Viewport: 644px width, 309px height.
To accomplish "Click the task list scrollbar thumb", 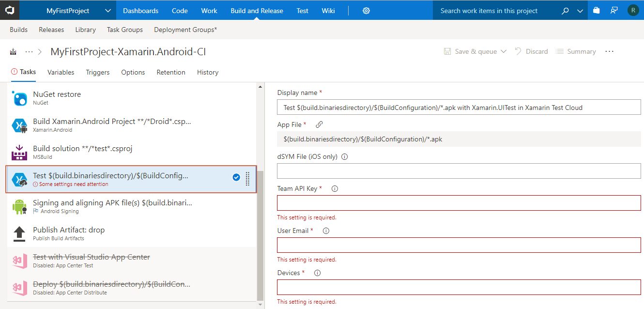I will point(261,236).
